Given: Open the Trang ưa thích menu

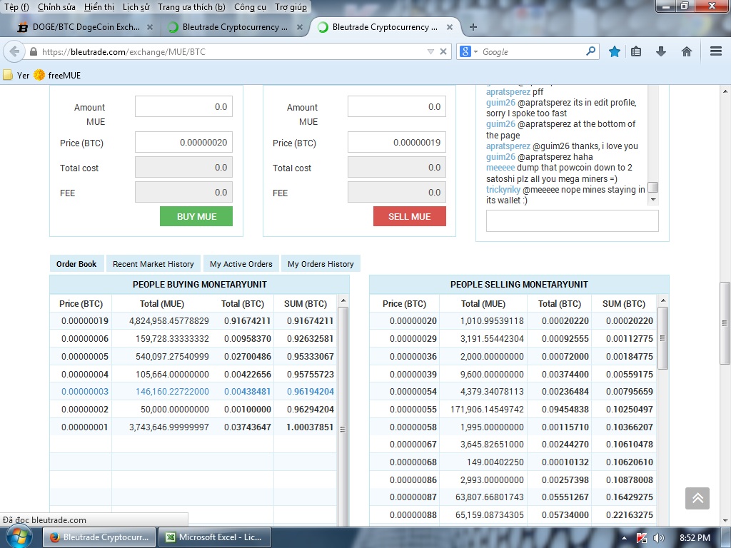Looking at the screenshot, I should coord(191,7).
